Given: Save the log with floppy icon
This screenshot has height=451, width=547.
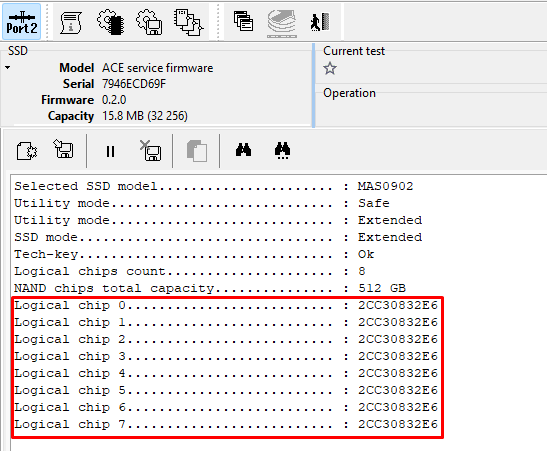Looking at the screenshot, I should point(63,149).
